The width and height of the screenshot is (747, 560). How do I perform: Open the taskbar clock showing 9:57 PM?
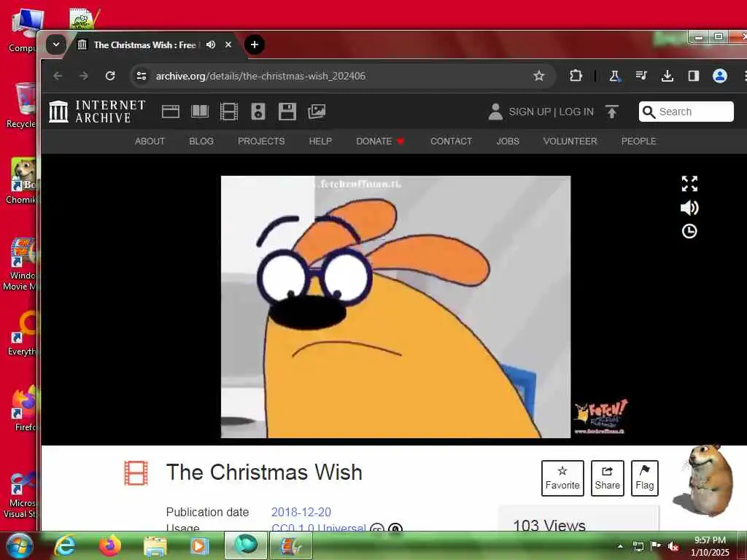tap(710, 546)
